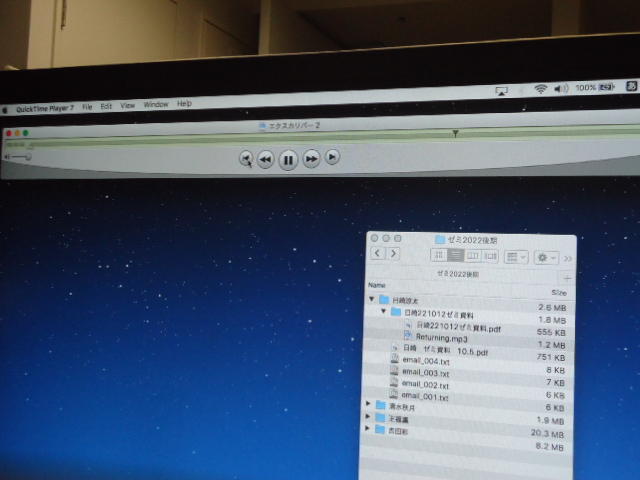
Task: Open the View menu
Action: click(127, 105)
